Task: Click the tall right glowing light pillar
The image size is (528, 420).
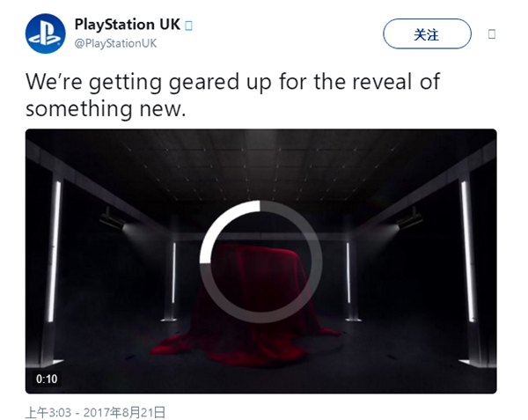Action: tap(468, 251)
